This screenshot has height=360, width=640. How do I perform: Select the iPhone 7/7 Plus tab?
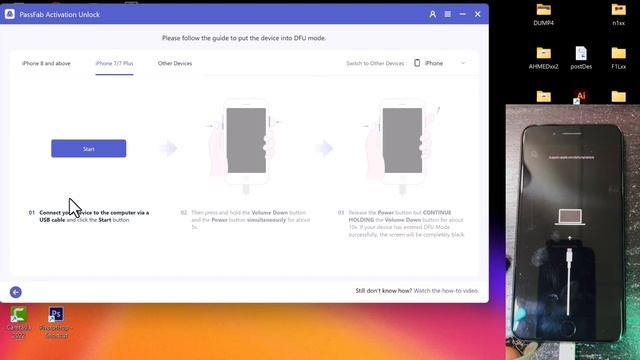[114, 63]
